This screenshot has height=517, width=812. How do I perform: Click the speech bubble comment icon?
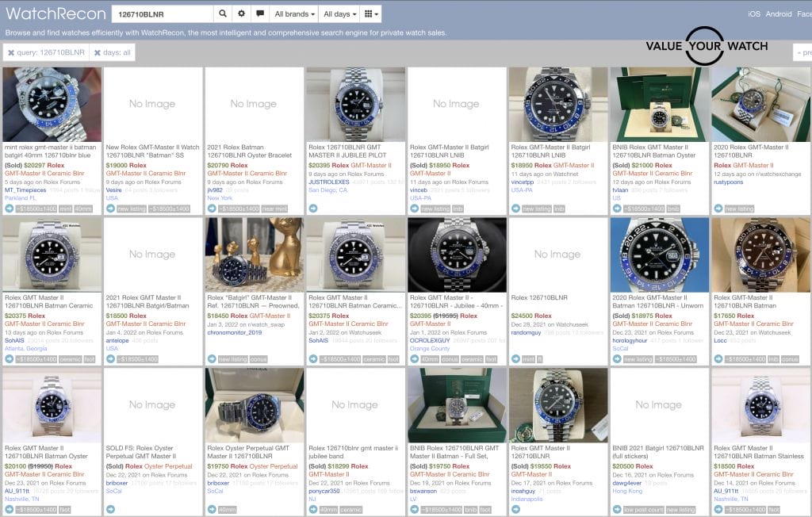click(260, 14)
